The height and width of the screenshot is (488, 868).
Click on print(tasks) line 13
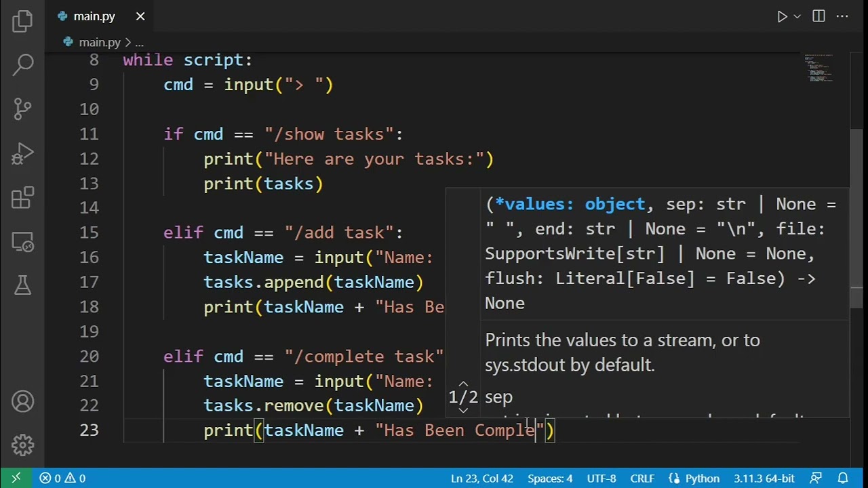(x=263, y=184)
